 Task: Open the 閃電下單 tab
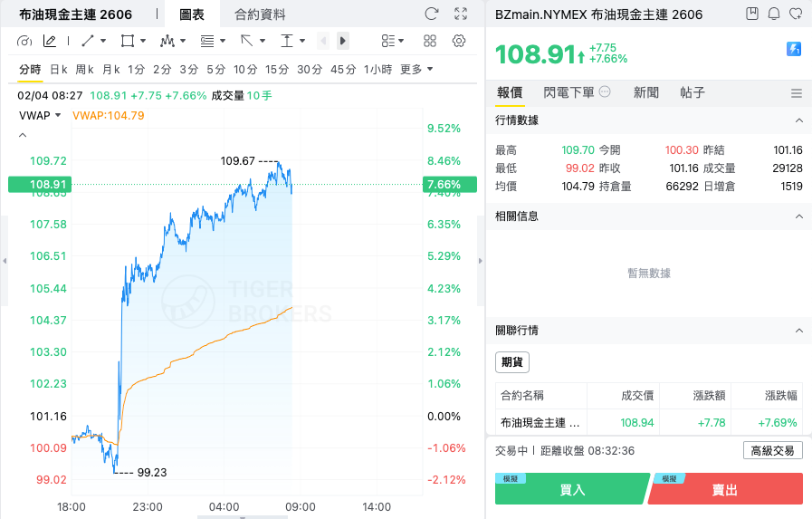point(568,92)
